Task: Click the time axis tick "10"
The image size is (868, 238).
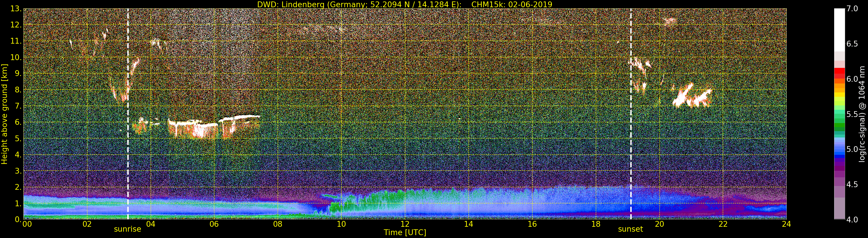Action: tap(341, 224)
